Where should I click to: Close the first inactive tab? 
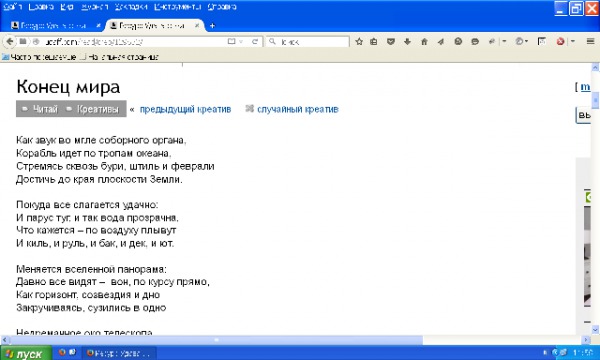click(98, 26)
